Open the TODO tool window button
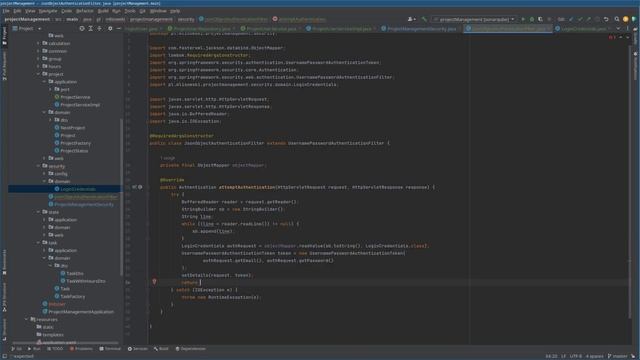This screenshot has width=640, height=360. (x=55, y=349)
